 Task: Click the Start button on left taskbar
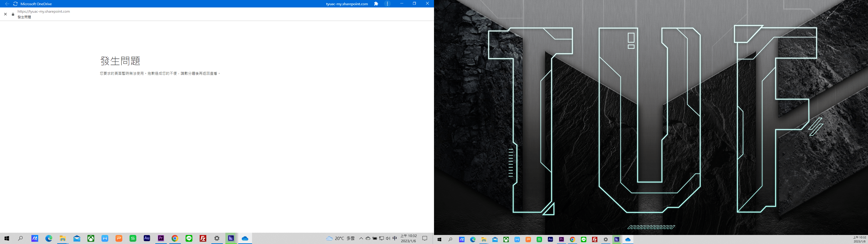click(7, 238)
